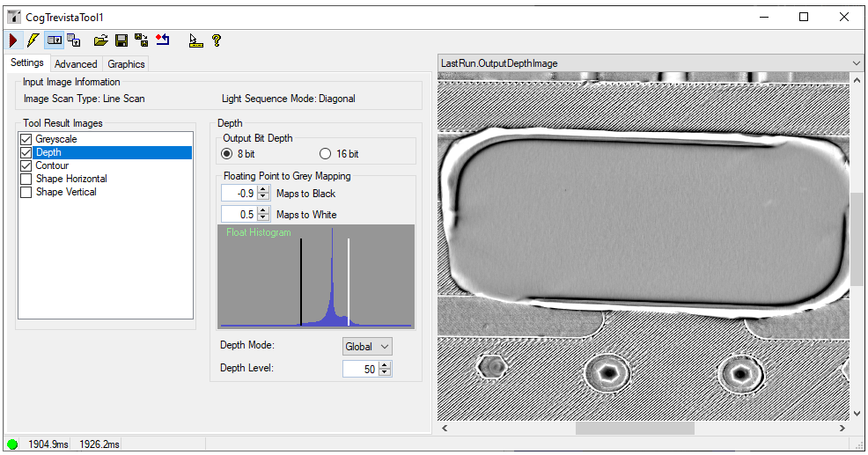Select Contour in the Tool Result Images list
The width and height of the screenshot is (868, 455).
52,165
